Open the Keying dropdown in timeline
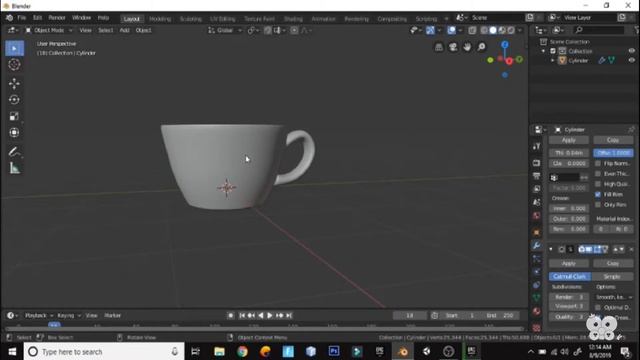 69,316
